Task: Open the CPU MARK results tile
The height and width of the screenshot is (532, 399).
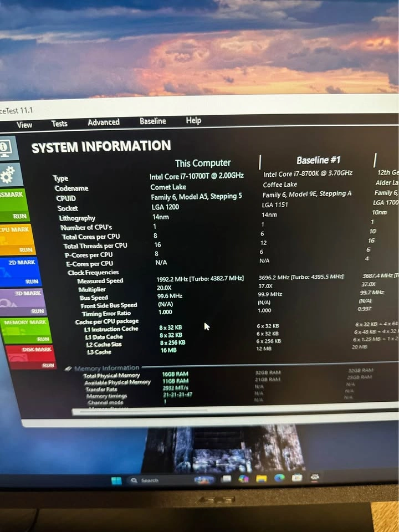Action: pyautogui.click(x=17, y=239)
